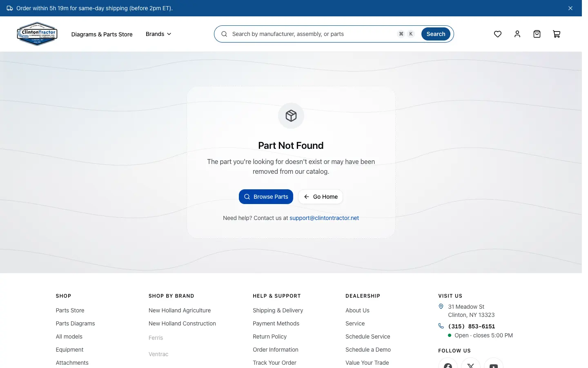588x368 pixels.
Task: Open Ventrac brand link
Action: 158,354
